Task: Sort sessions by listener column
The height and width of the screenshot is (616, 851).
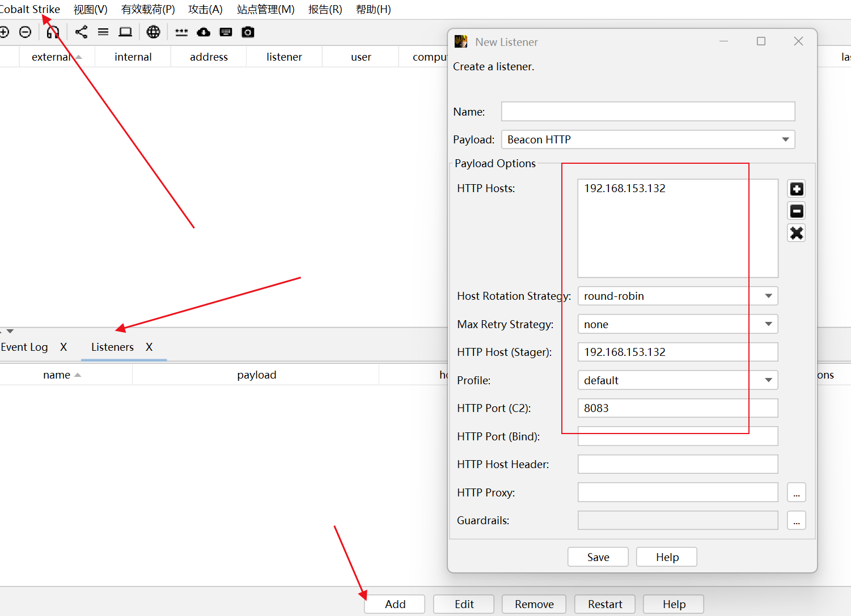Action: point(284,57)
